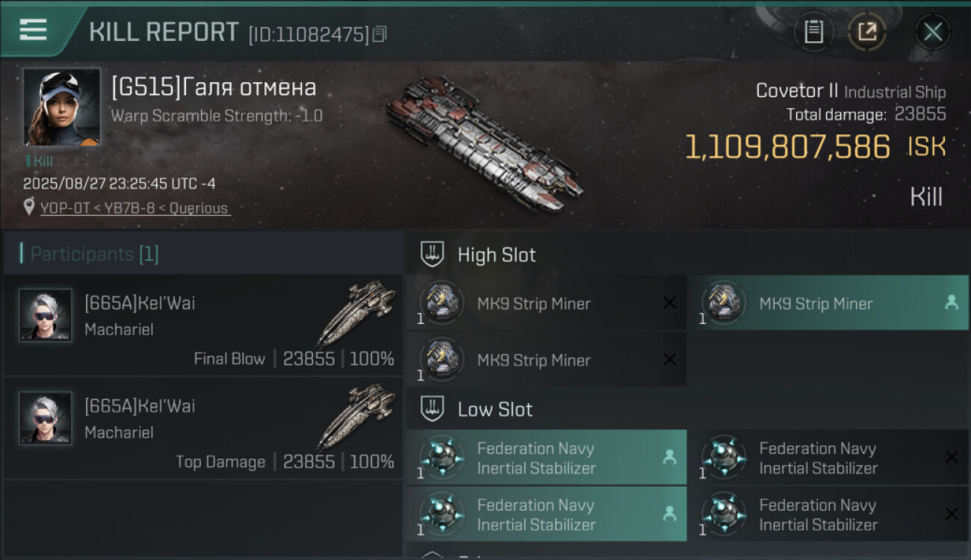This screenshot has height=560, width=971.
Task: Open the victim pilot's portrait
Action: coord(61,107)
